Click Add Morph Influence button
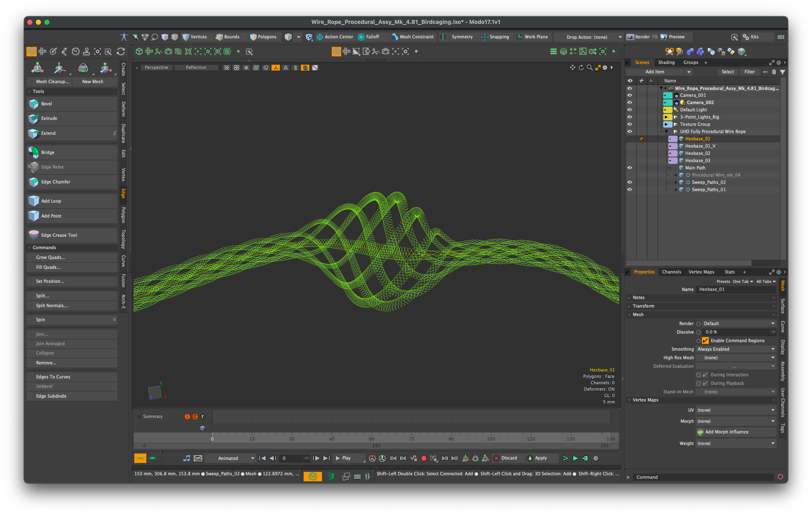 pos(736,432)
